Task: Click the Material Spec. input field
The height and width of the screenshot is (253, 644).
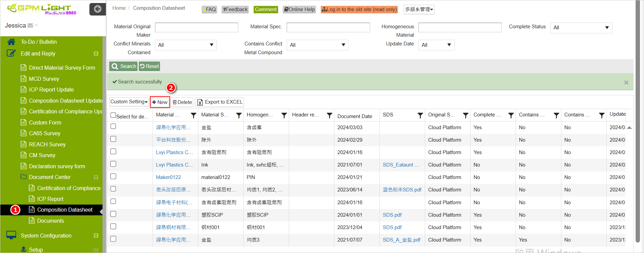Action: click(x=328, y=28)
